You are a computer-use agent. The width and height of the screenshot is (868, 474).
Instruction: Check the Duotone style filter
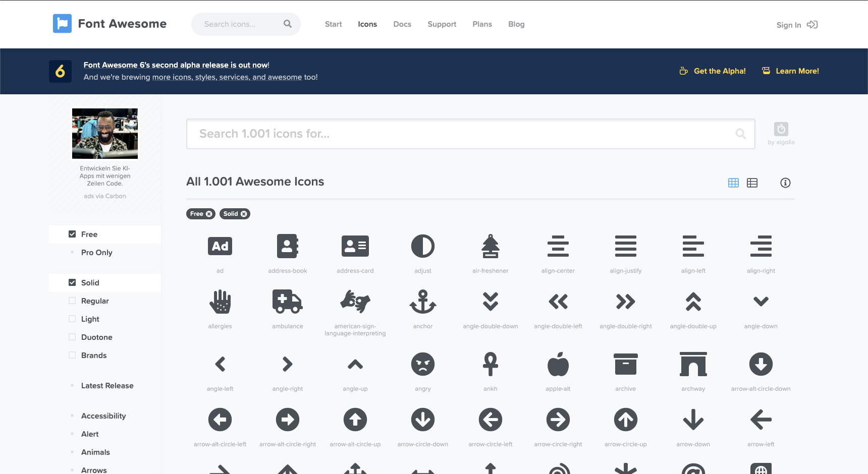pyautogui.click(x=72, y=337)
